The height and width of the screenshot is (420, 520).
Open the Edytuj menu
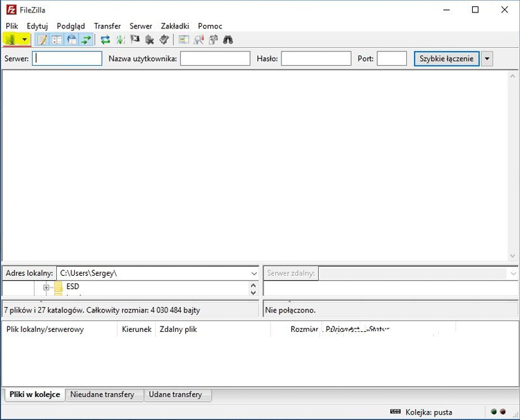[37, 26]
